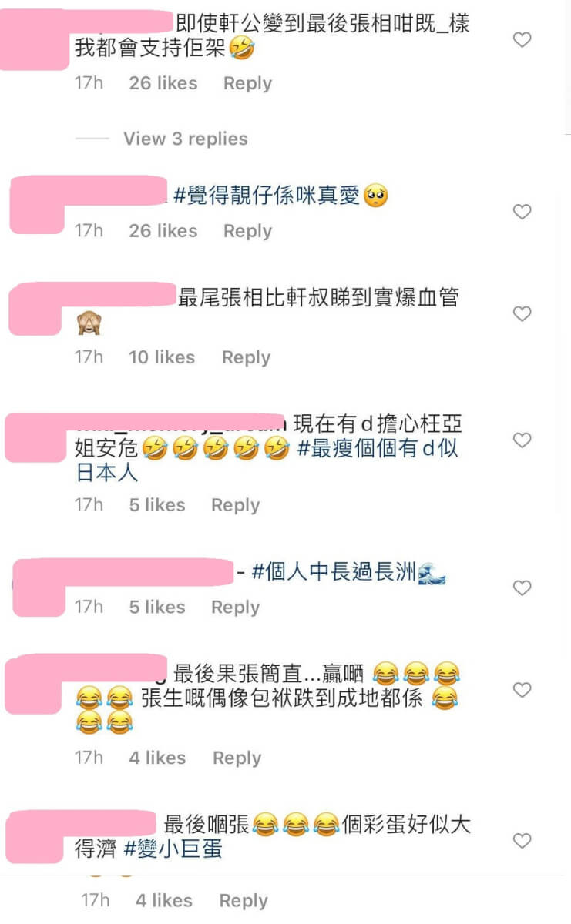Expand View 3 replies thread
Screen dimensions: 571x924
[186, 139]
